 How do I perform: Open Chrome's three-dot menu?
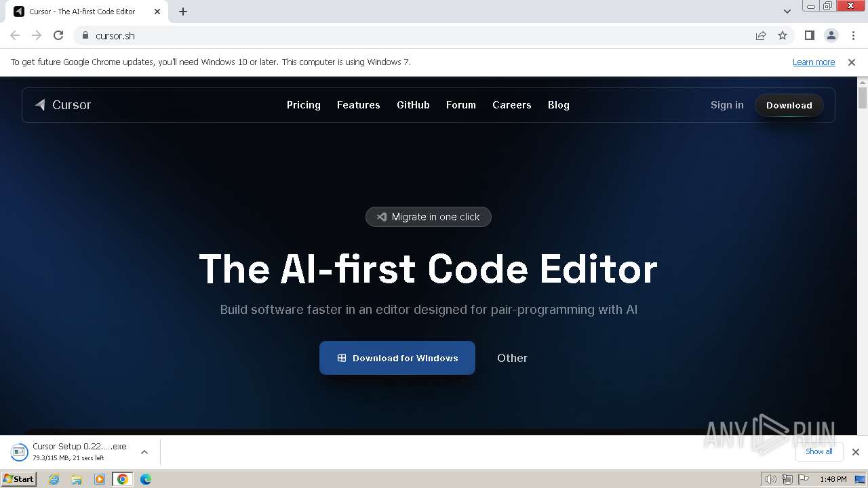(x=853, y=35)
